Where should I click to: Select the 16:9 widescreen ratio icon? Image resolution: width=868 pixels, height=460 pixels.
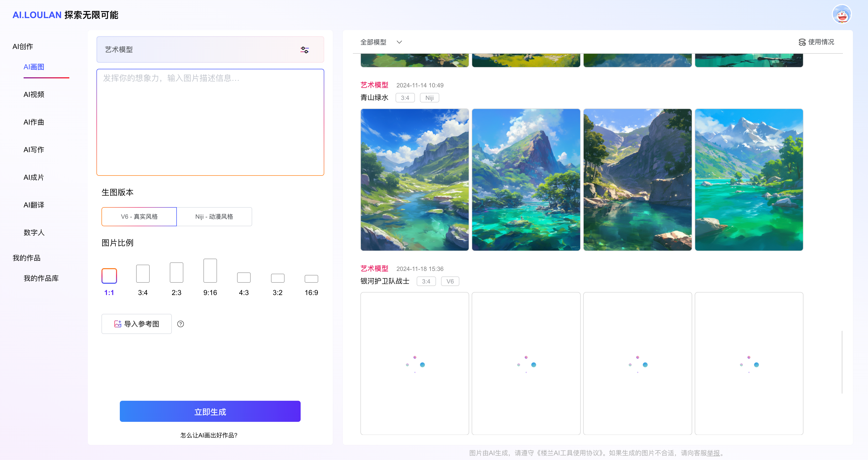(x=311, y=278)
